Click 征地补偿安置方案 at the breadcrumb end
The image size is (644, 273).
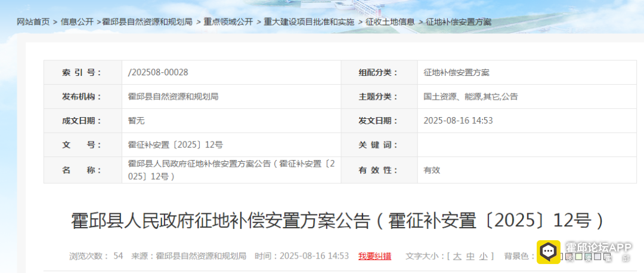click(459, 22)
